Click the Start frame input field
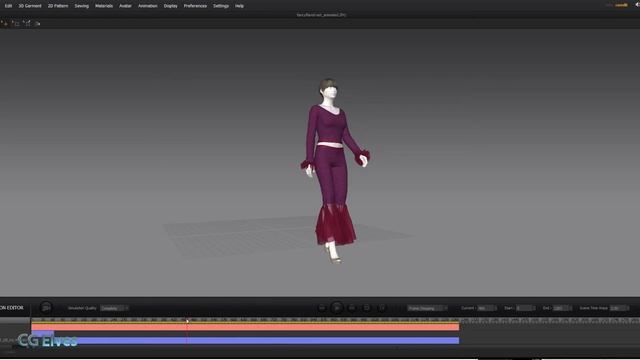 tap(524, 308)
